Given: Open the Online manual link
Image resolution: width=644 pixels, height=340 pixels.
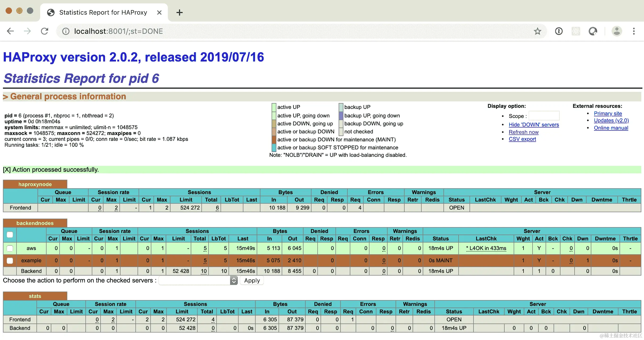Looking at the screenshot, I should [611, 128].
